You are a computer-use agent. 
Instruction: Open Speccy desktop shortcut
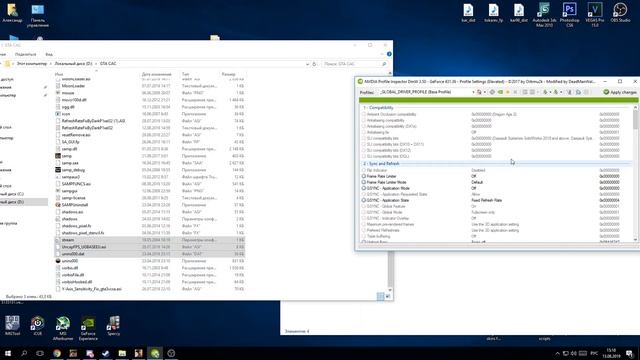click(x=113, y=326)
